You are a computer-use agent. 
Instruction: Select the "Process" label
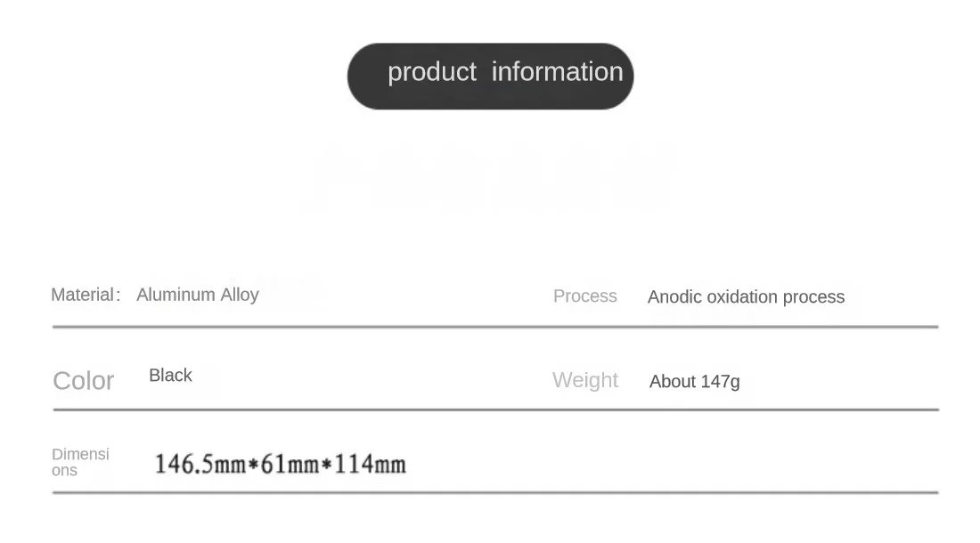584,296
